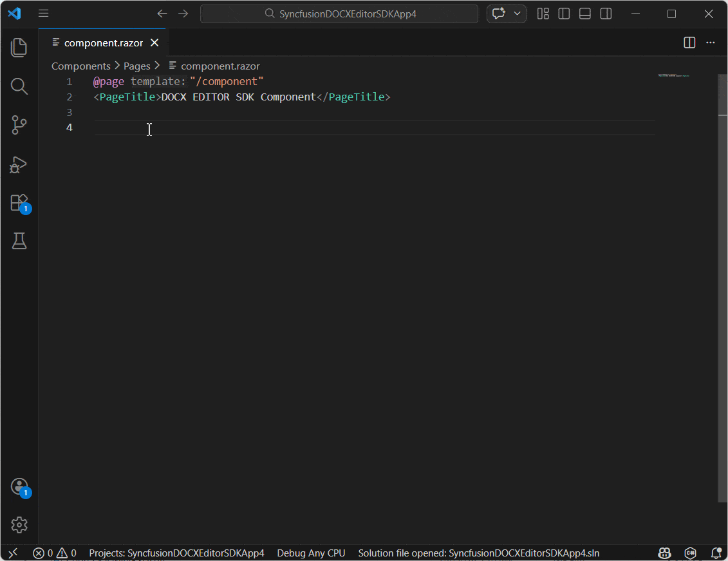Select the Search icon in the activity bar
The image size is (728, 561).
[19, 86]
